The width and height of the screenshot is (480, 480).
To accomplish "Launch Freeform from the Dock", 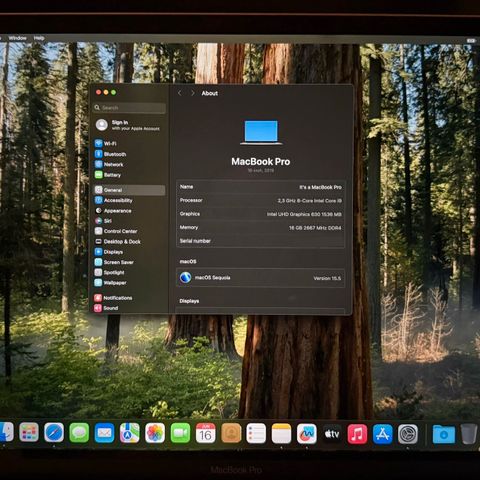I will pos(307,433).
